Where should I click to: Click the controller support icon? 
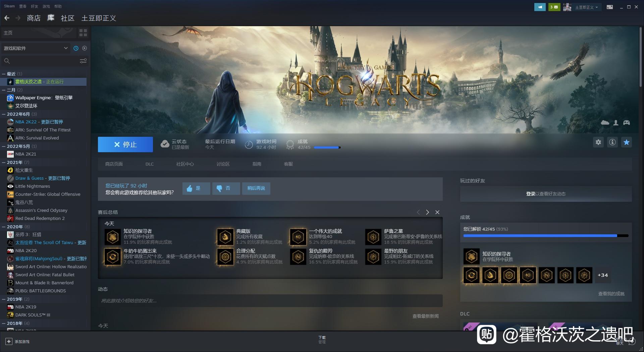(x=627, y=123)
